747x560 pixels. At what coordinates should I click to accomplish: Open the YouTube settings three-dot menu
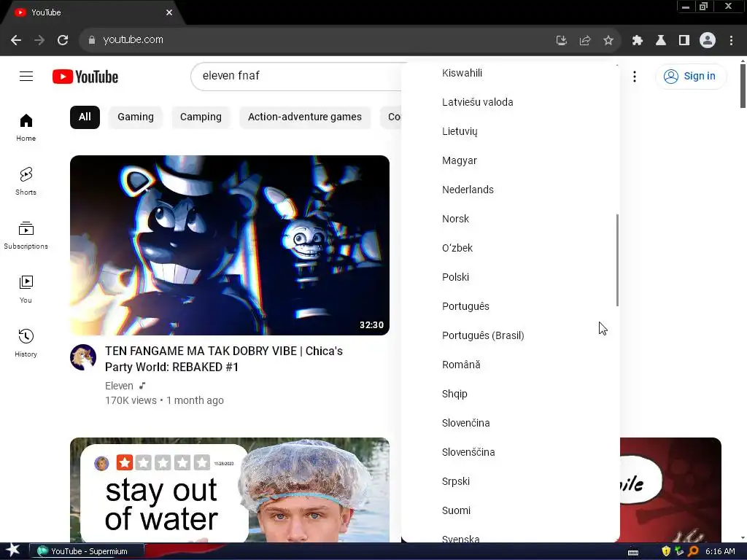coord(634,76)
